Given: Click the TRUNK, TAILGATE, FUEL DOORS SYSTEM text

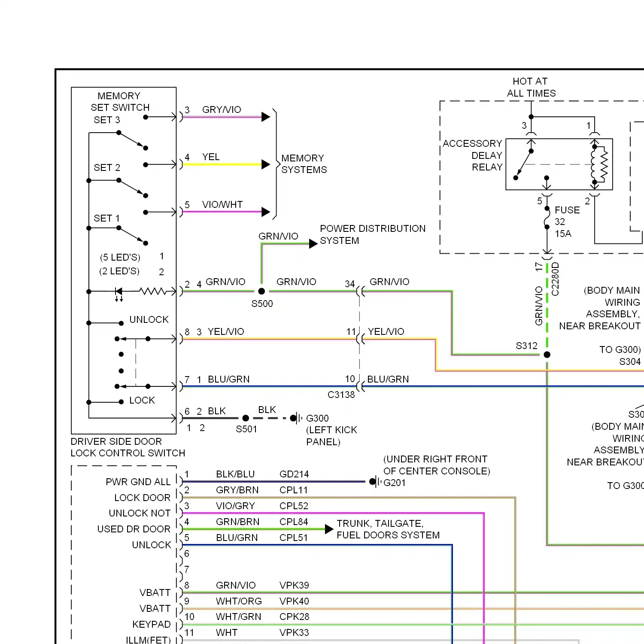Looking at the screenshot, I should 388,529.
